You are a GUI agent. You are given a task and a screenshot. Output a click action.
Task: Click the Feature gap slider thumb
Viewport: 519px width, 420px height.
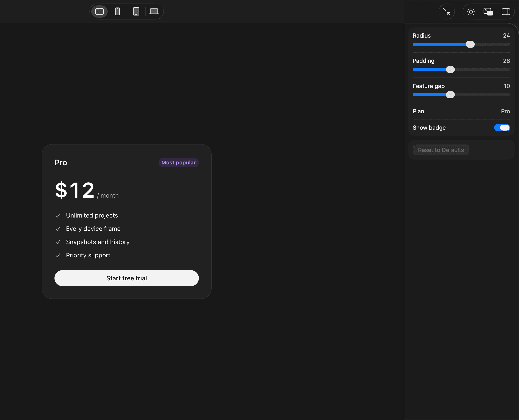[450, 95]
